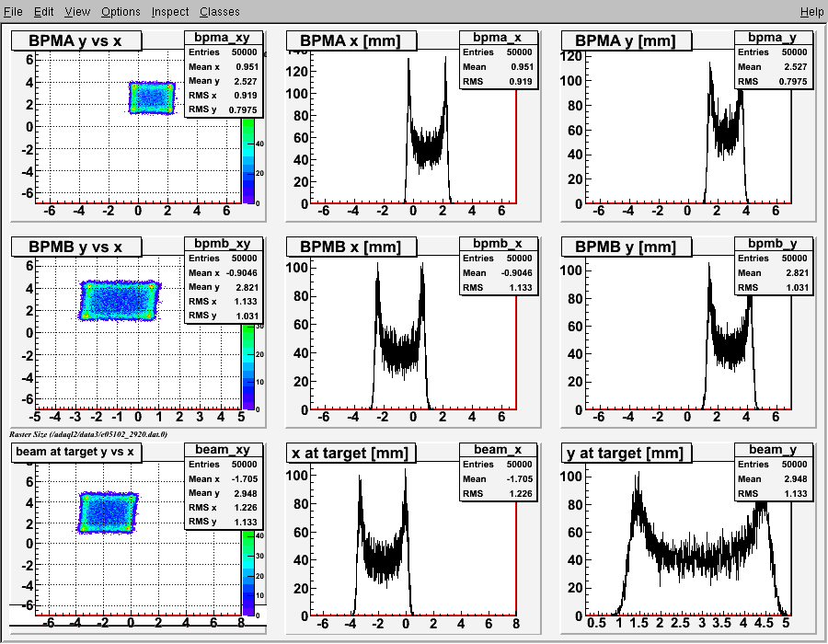828x644 pixels.
Task: Click the BPMB y histogram curve
Action: coord(730,349)
